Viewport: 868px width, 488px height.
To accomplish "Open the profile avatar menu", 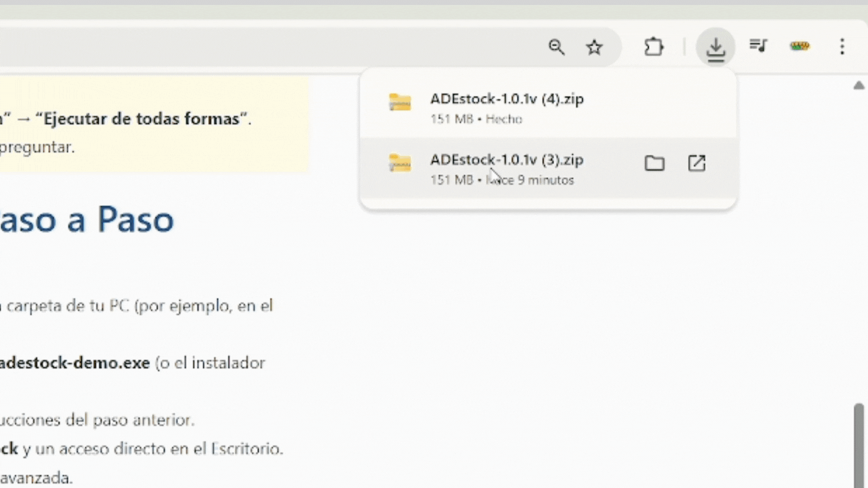I will pyautogui.click(x=800, y=46).
